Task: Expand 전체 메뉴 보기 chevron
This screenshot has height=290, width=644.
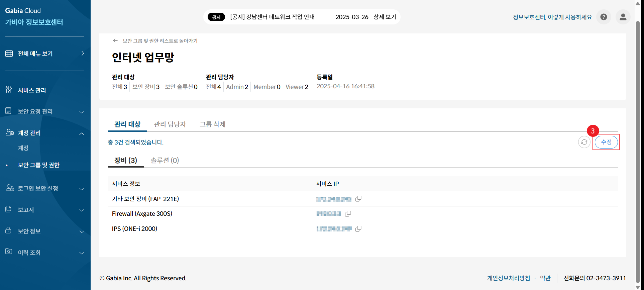Action: (82, 54)
